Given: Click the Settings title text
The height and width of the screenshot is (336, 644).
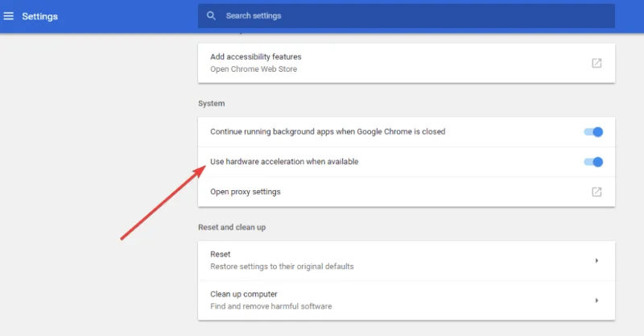Looking at the screenshot, I should pyautogui.click(x=39, y=16).
